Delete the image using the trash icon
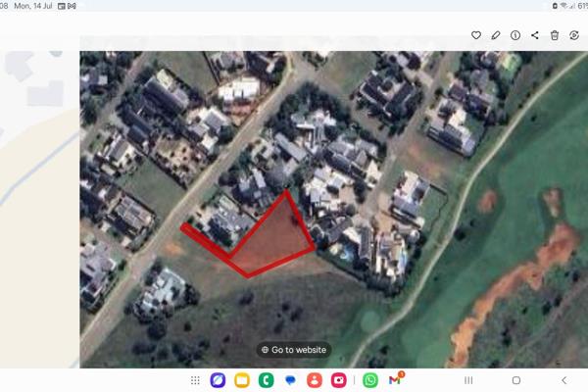This screenshot has height=392, width=588. [555, 35]
